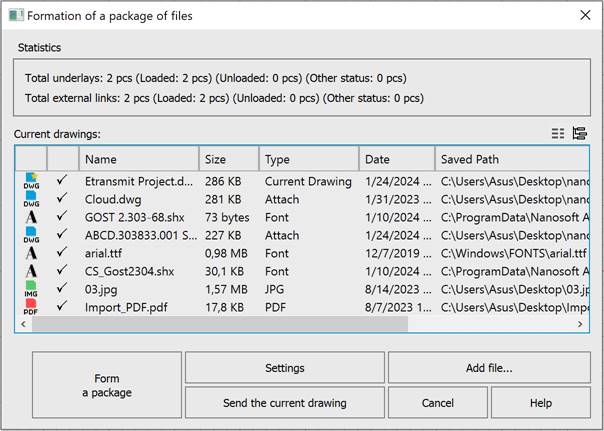Select the 03.jpg file name
The height and width of the screenshot is (431, 604).
pyautogui.click(x=101, y=289)
